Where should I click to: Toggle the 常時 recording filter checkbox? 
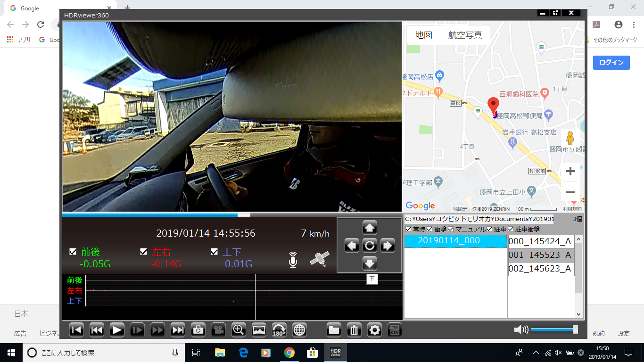click(x=408, y=229)
